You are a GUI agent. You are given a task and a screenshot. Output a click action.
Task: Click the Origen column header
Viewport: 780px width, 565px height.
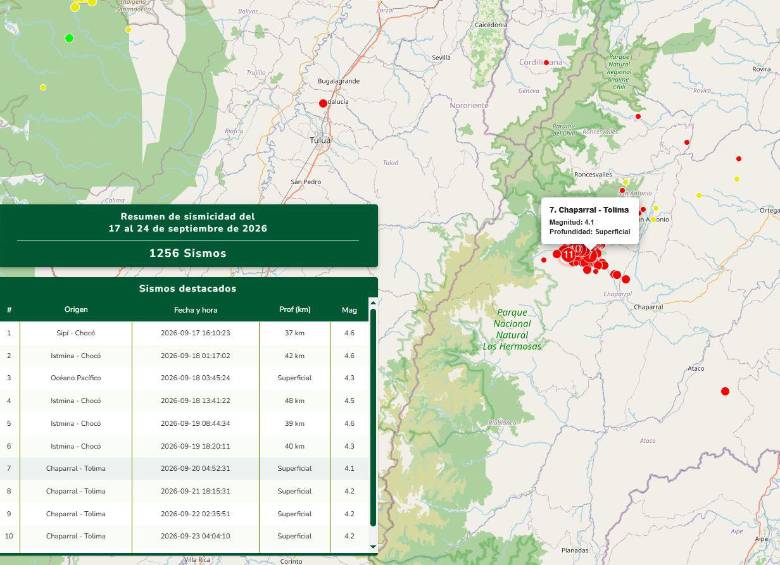(76, 309)
